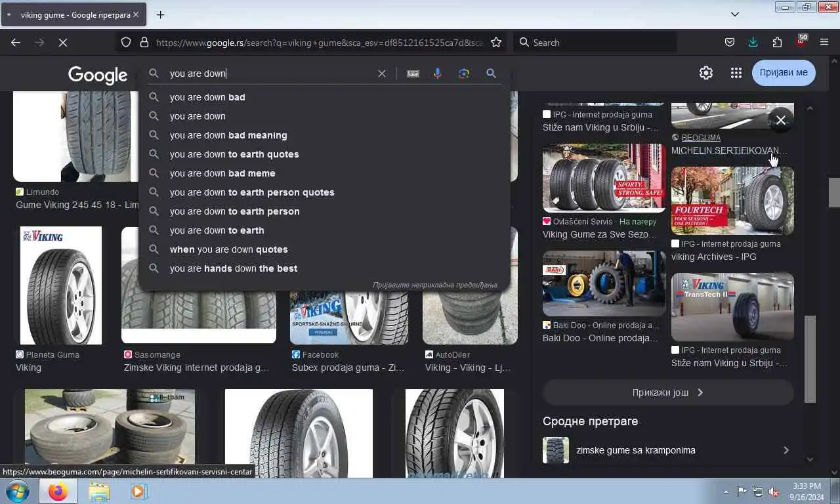Image resolution: width=840 pixels, height=504 pixels.
Task: Show hidden system tray icons arrow
Action: (726, 492)
